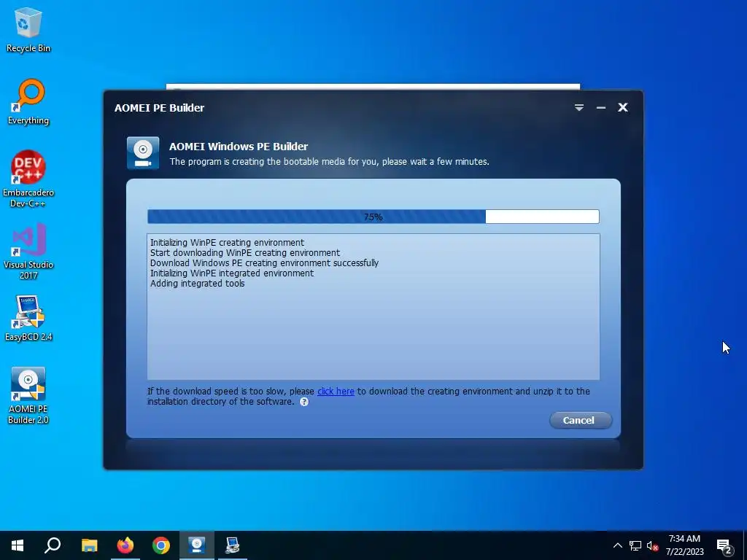Image resolution: width=747 pixels, height=560 pixels.
Task: Launch Embarcadero Dev-C++ desktop shortcut
Action: 28,179
